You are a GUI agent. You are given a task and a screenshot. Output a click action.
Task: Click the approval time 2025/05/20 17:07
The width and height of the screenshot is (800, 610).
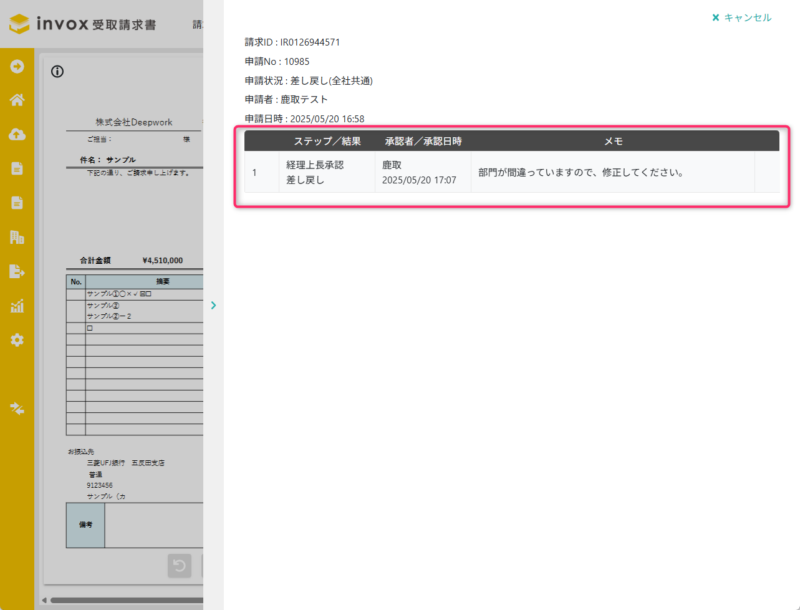click(x=419, y=180)
